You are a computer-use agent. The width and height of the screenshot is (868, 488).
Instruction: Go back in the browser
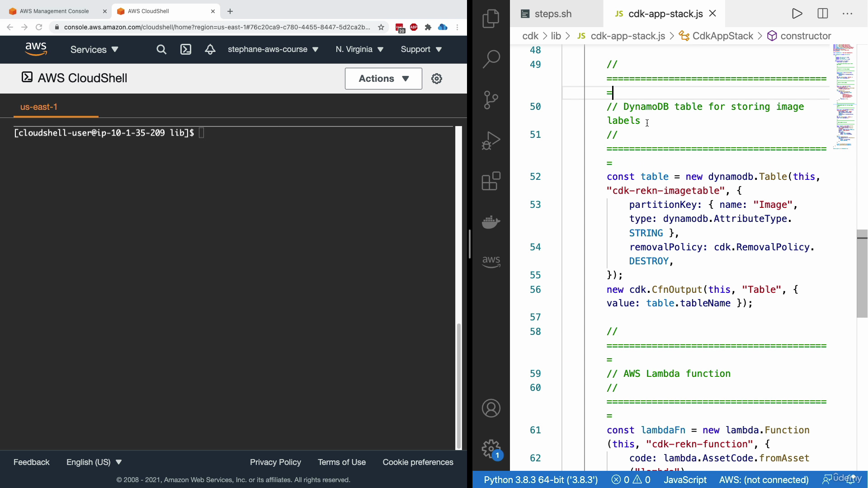pyautogui.click(x=10, y=27)
